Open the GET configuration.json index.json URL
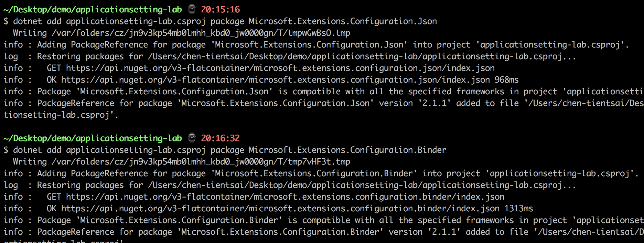Viewport: 644px width, 243px height. coord(280,68)
